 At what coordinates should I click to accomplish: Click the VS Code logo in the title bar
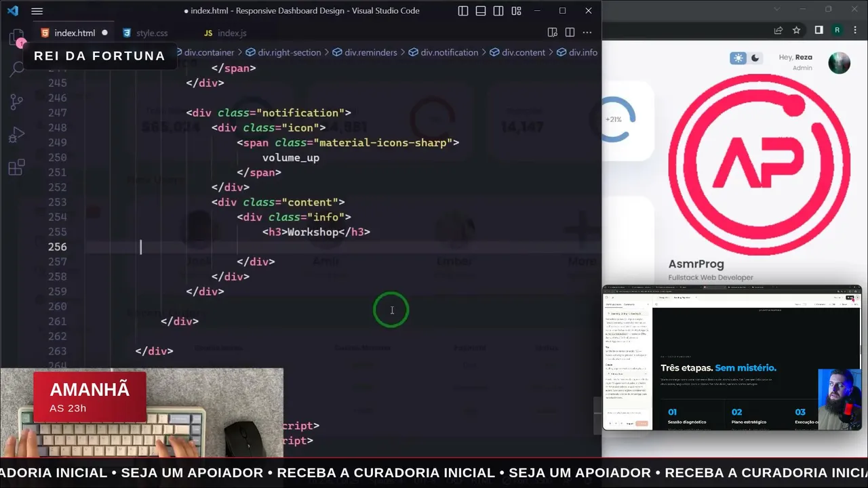pos(12,11)
